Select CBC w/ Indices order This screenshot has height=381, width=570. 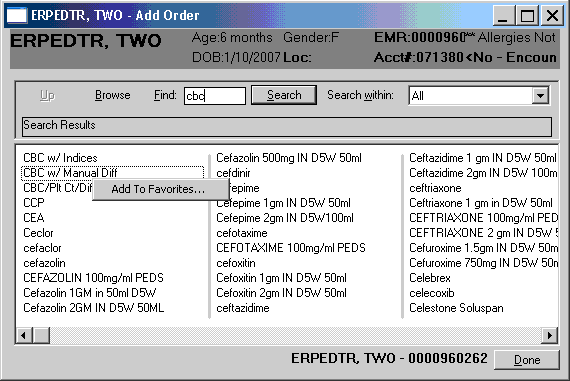(60, 158)
